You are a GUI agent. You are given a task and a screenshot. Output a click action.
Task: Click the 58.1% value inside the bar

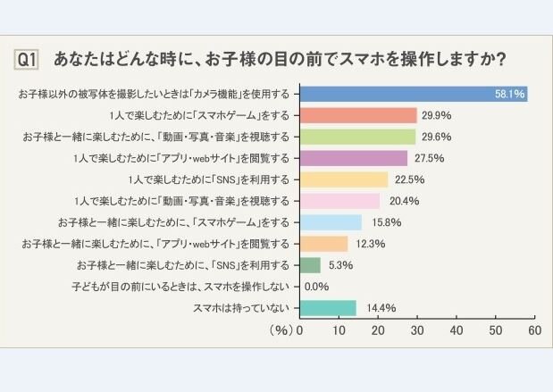[508, 94]
